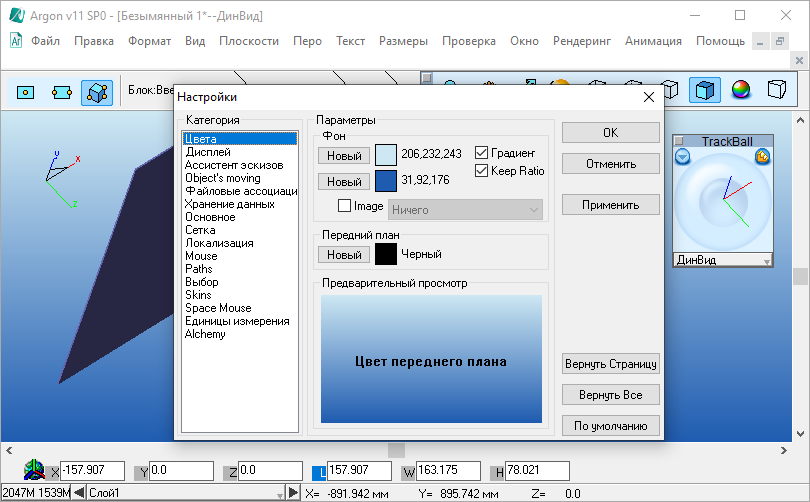Open the Размеры menu
The height and width of the screenshot is (502, 810).
click(x=403, y=41)
